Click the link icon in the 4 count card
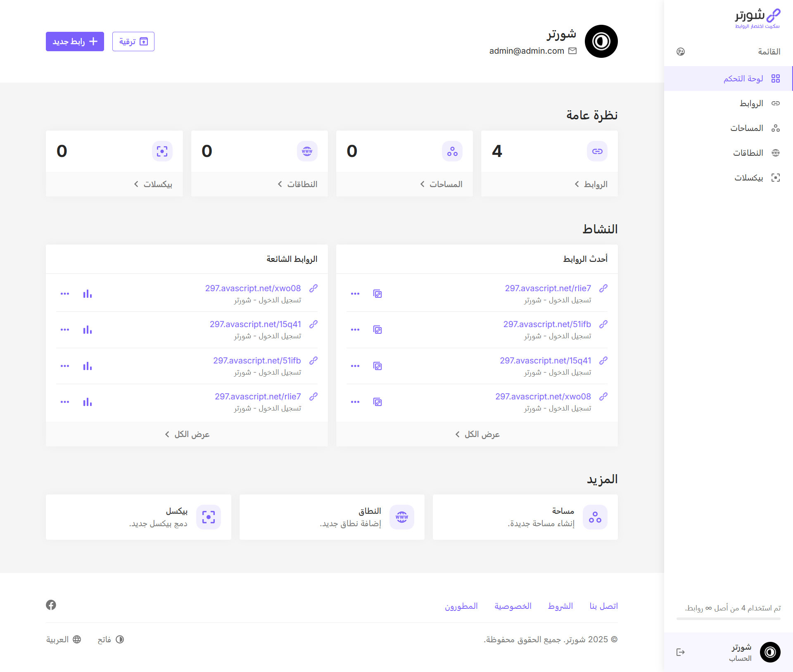 [x=597, y=151]
